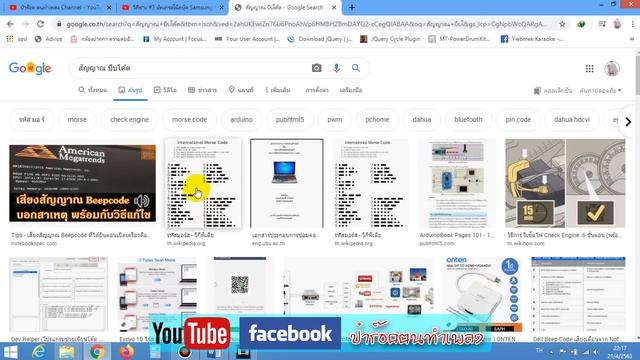The height and width of the screenshot is (360, 640).
Task: Open the Check Engine dashboard image
Action: pos(565,183)
